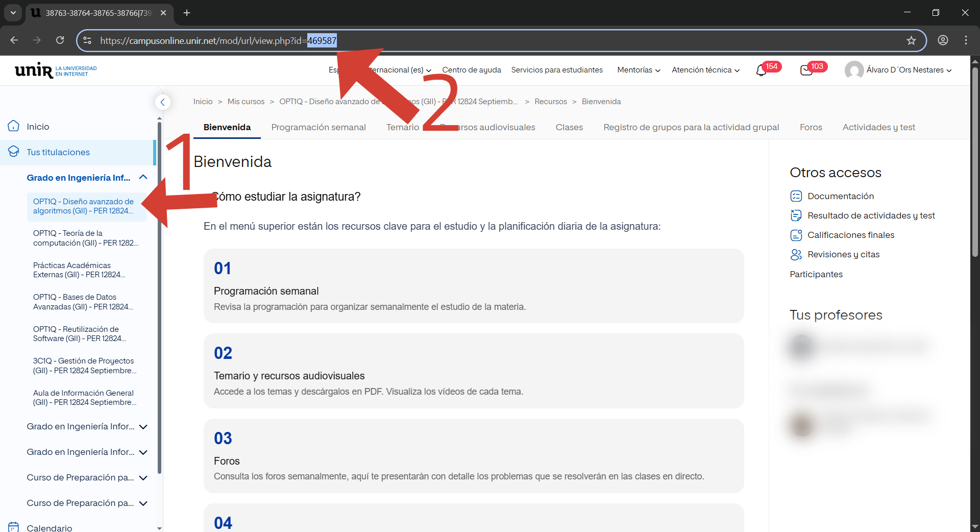This screenshot has width=980, height=532.
Task: Open Aula de Información General (GII)
Action: (85, 398)
